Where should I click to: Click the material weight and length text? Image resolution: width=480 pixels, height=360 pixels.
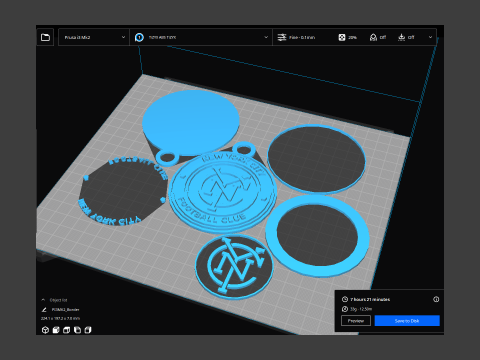click(x=361, y=309)
